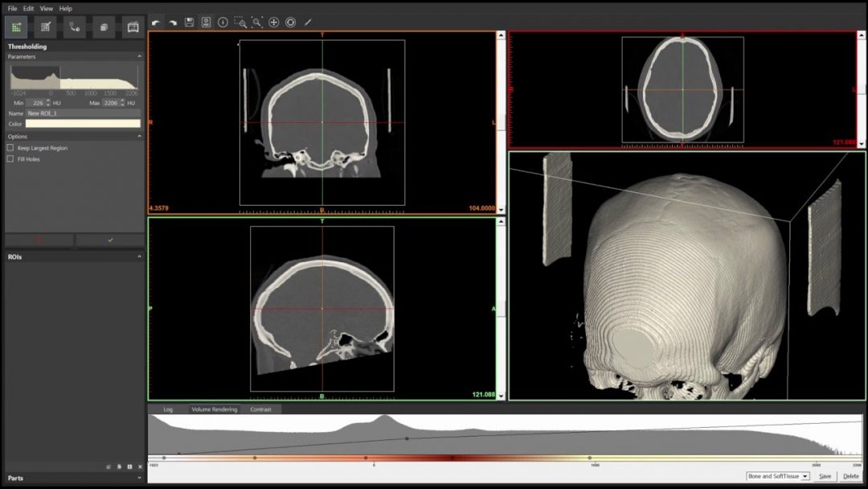Open the second segmentation tool in left panel

pos(46,27)
